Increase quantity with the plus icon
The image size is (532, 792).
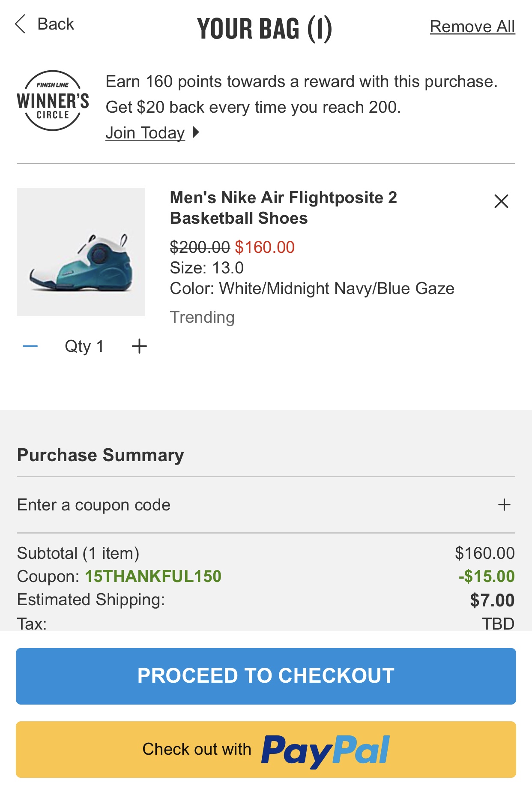pos(139,346)
